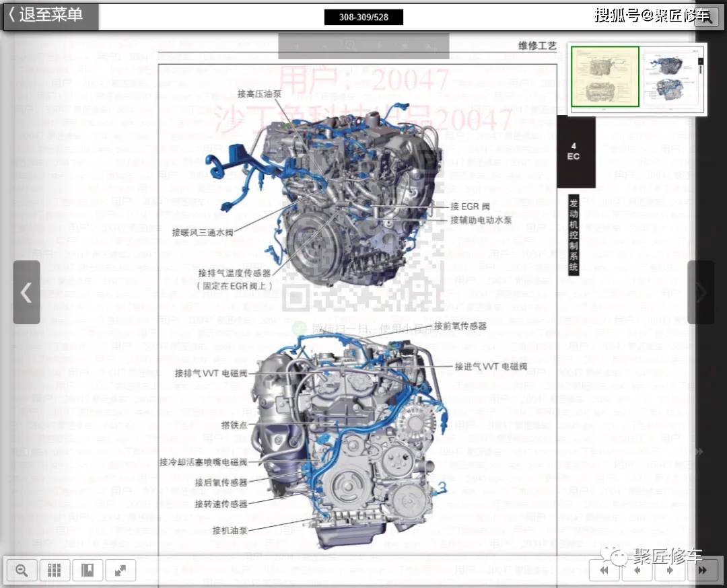Click the search icon in the faded top toolbar
This screenshot has height=588, width=727.
coord(349,45)
